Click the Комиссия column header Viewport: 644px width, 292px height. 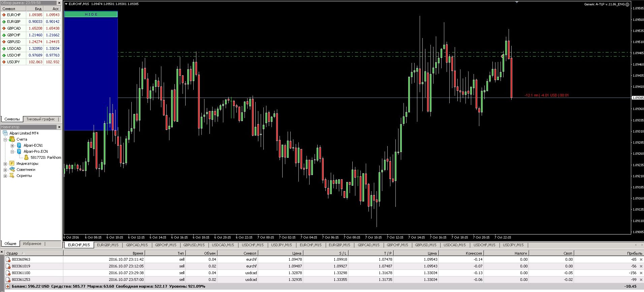(461, 253)
